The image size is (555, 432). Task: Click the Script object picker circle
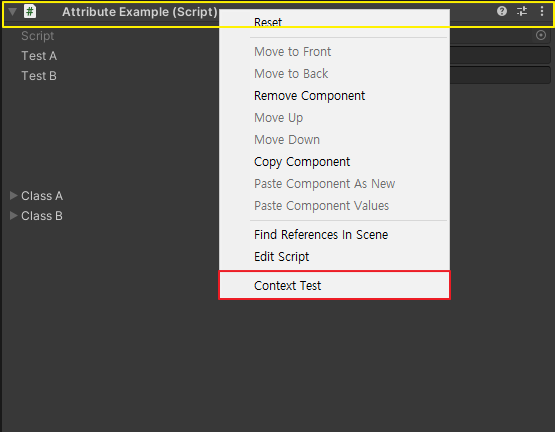coord(541,35)
